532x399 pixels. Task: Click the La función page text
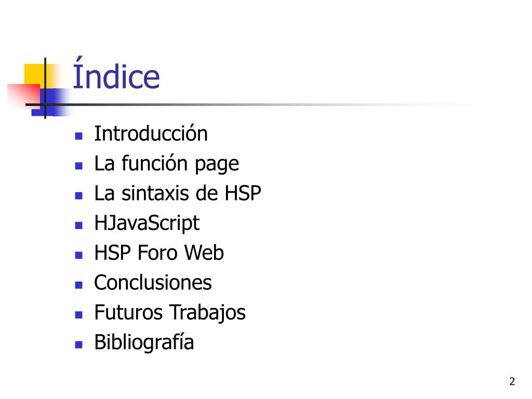click(167, 164)
